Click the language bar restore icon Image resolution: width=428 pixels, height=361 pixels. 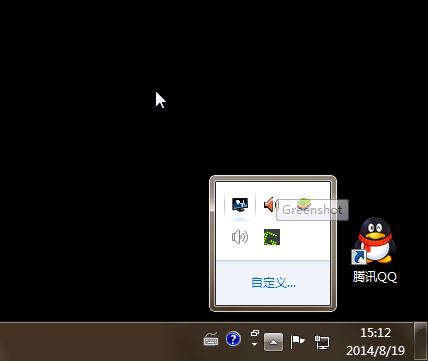tap(255, 333)
